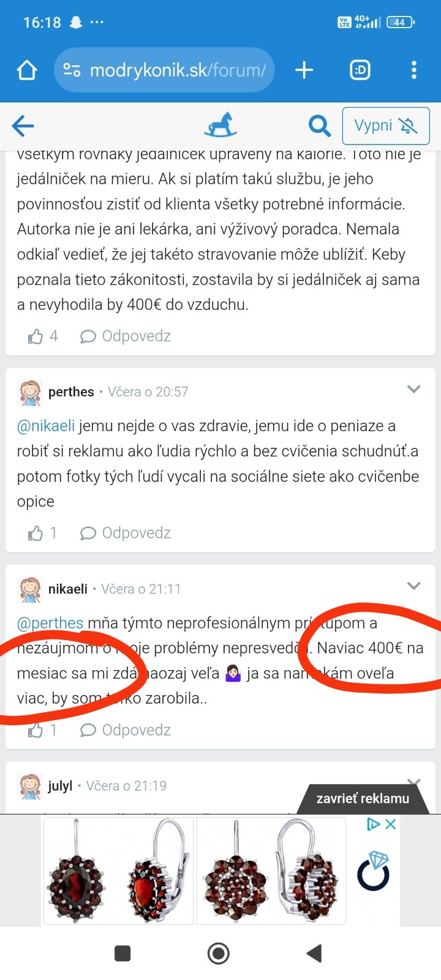Expand options for nikaeli comment

414,586
